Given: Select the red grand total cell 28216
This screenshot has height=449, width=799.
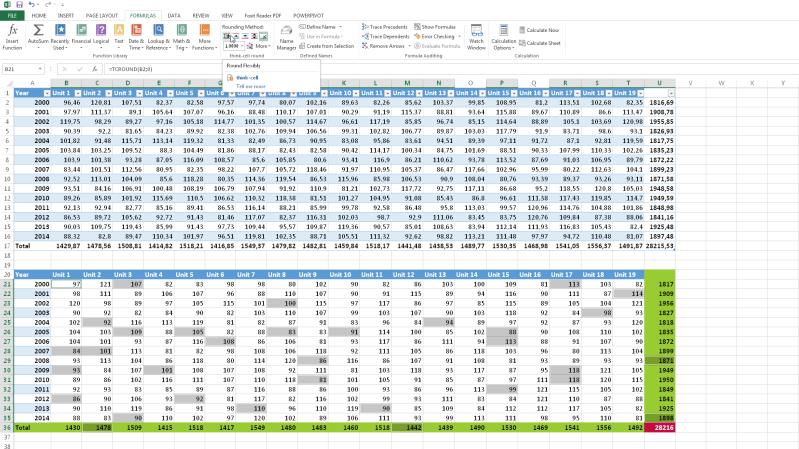Looking at the screenshot, I should coord(660,428).
